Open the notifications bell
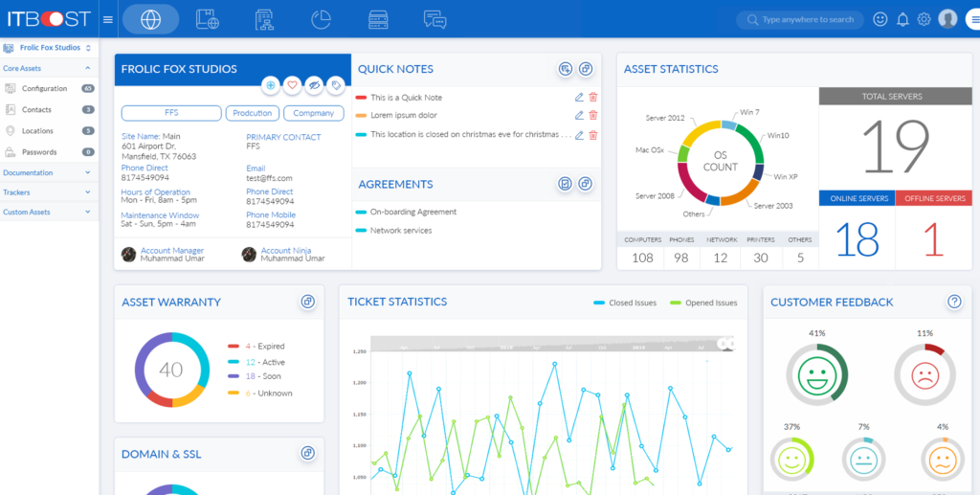980x495 pixels. tap(902, 19)
